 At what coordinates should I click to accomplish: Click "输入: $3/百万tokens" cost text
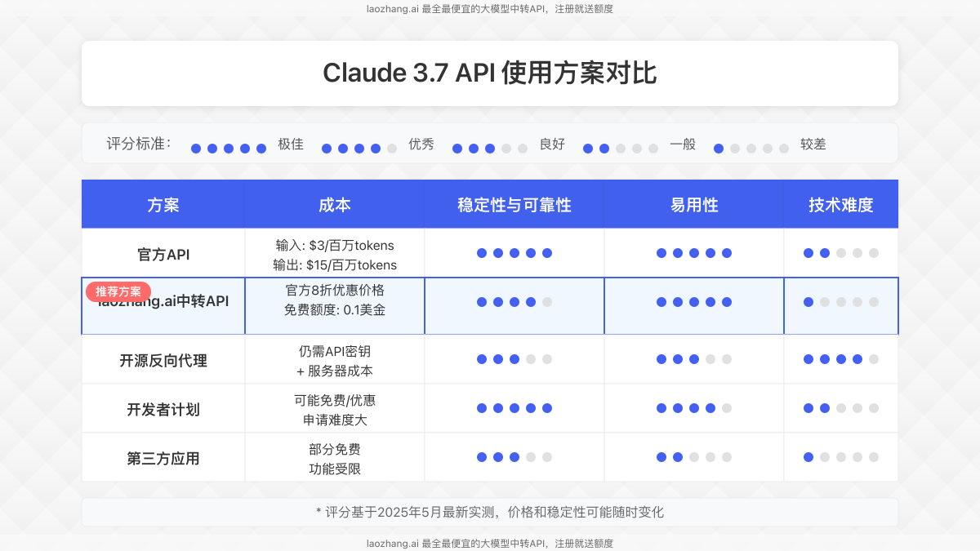[335, 245]
